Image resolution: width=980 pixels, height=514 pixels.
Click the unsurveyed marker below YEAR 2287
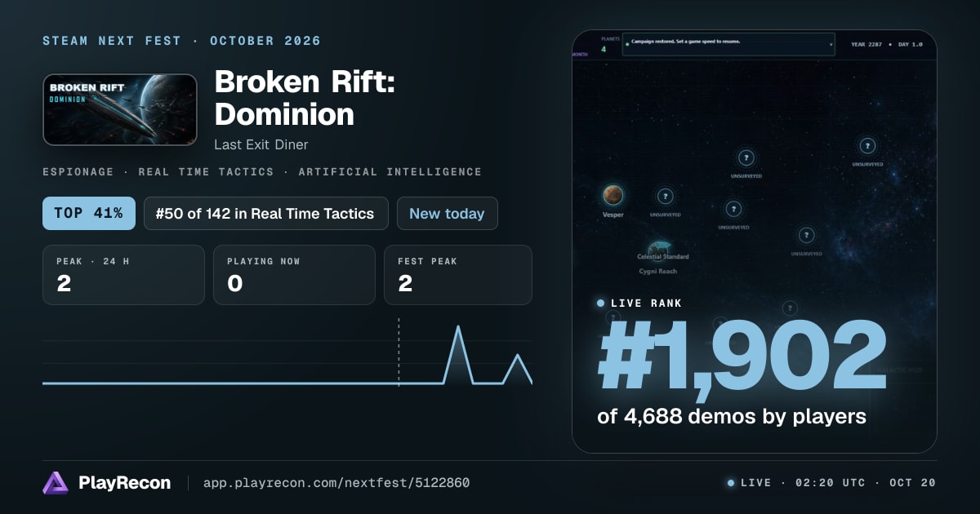click(x=867, y=146)
